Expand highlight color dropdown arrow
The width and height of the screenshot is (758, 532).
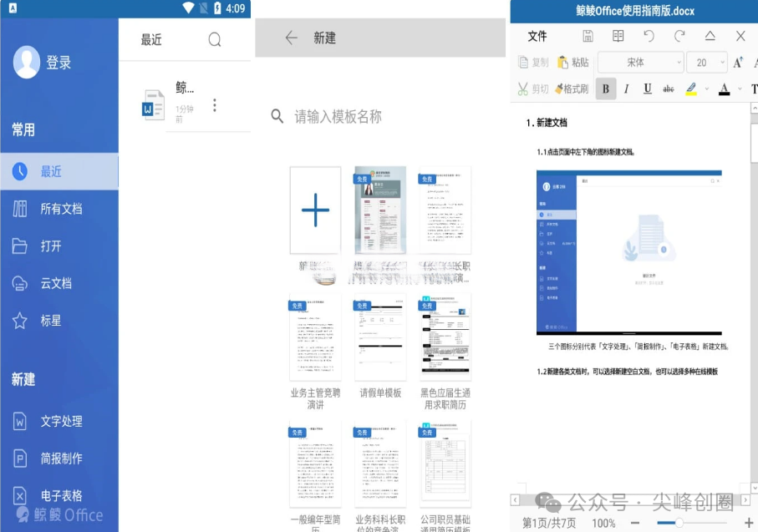(x=707, y=89)
